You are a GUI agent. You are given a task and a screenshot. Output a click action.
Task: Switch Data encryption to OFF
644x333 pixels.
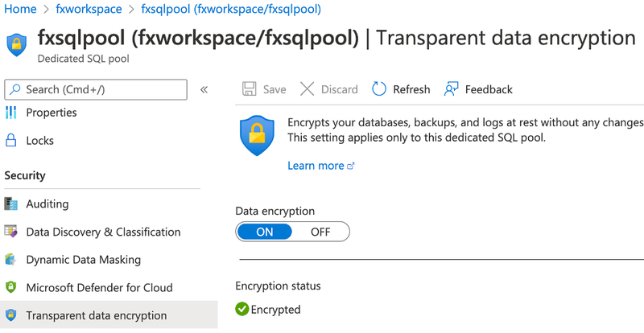point(320,232)
